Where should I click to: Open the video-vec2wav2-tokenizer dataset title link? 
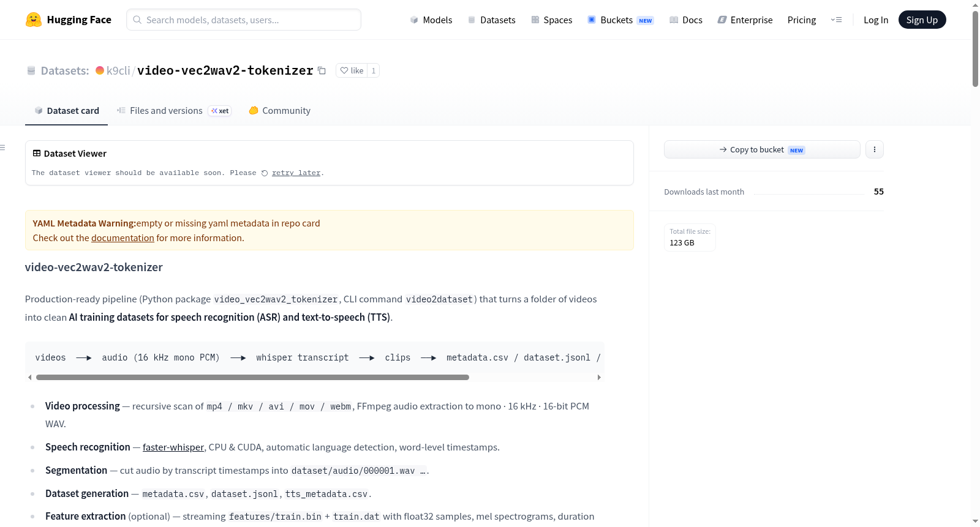coord(225,70)
